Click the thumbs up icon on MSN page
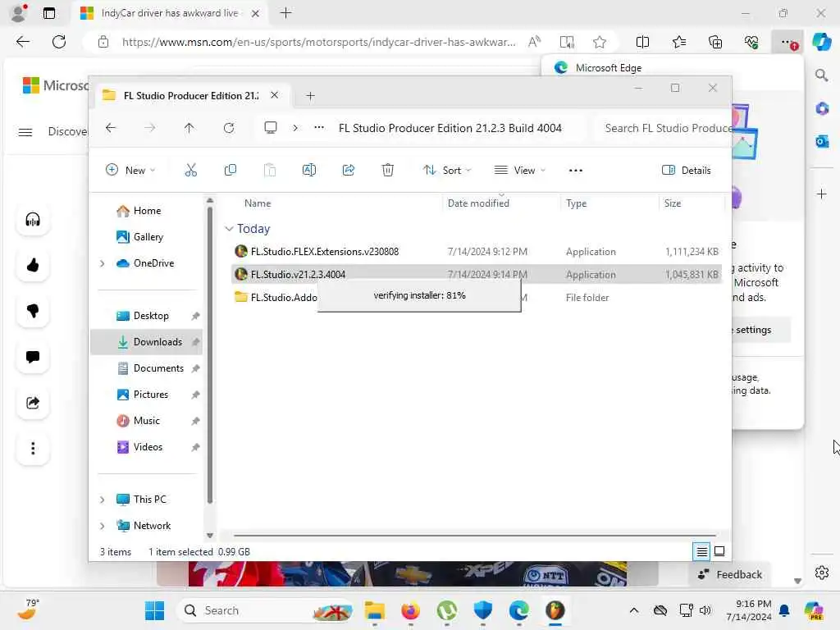Image resolution: width=840 pixels, height=630 pixels. click(33, 265)
